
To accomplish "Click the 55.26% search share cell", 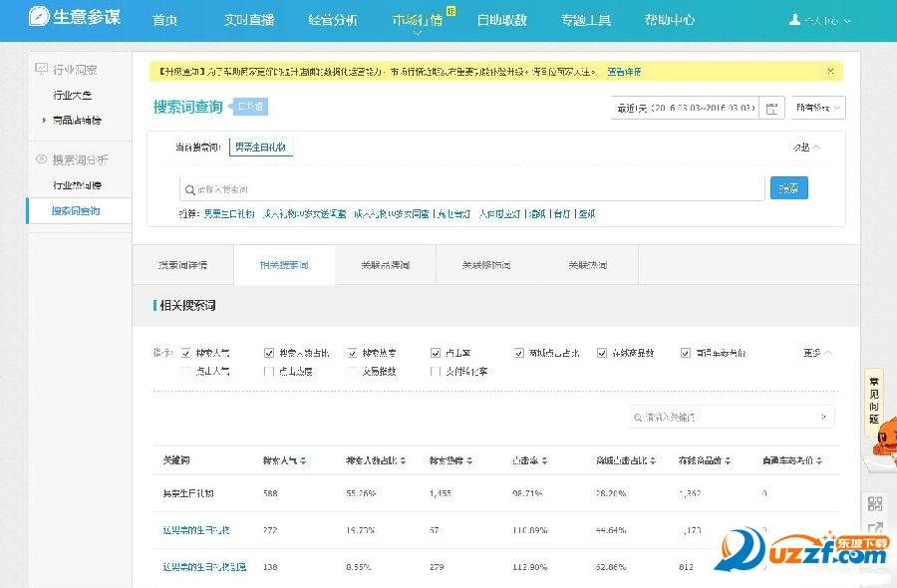I will click(x=361, y=493).
